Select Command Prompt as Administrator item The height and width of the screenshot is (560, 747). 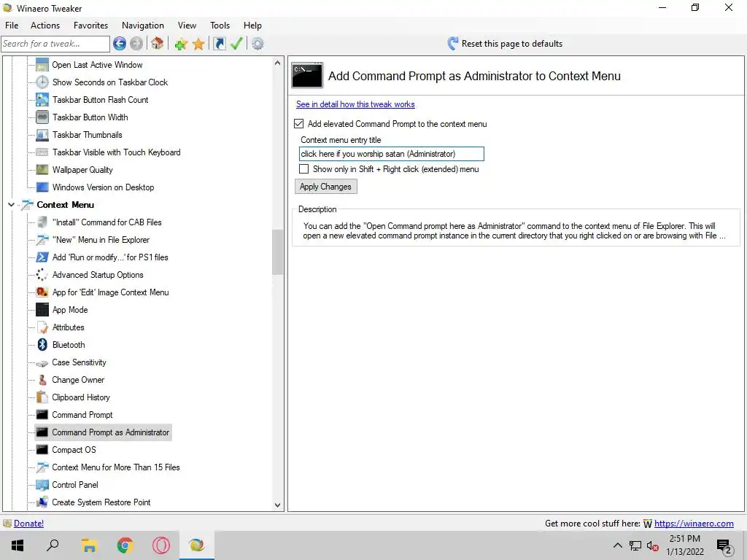111,432
